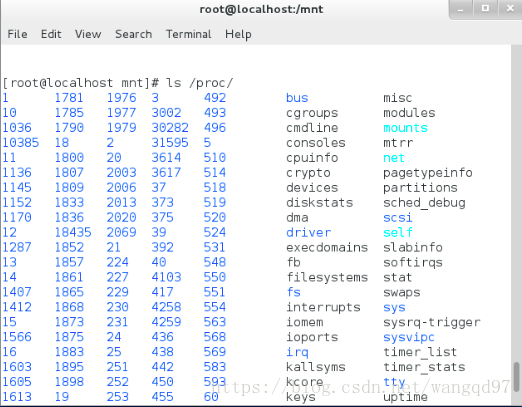
Task: Maximize the terminal window
Action: [485, 9]
